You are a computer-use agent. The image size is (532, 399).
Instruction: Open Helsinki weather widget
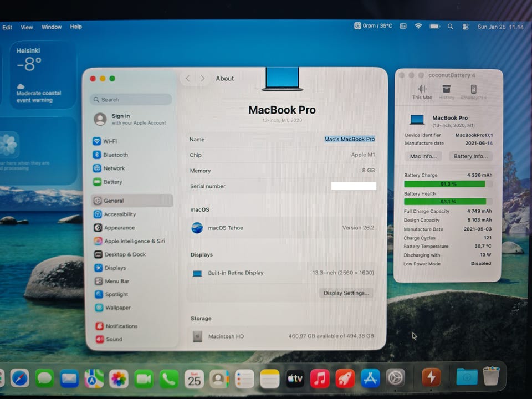click(x=43, y=75)
